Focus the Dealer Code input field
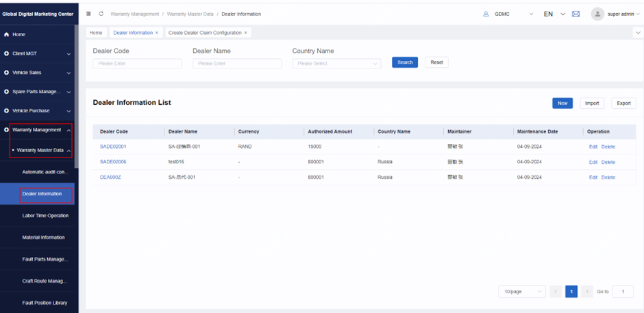The height and width of the screenshot is (313, 644). click(137, 64)
